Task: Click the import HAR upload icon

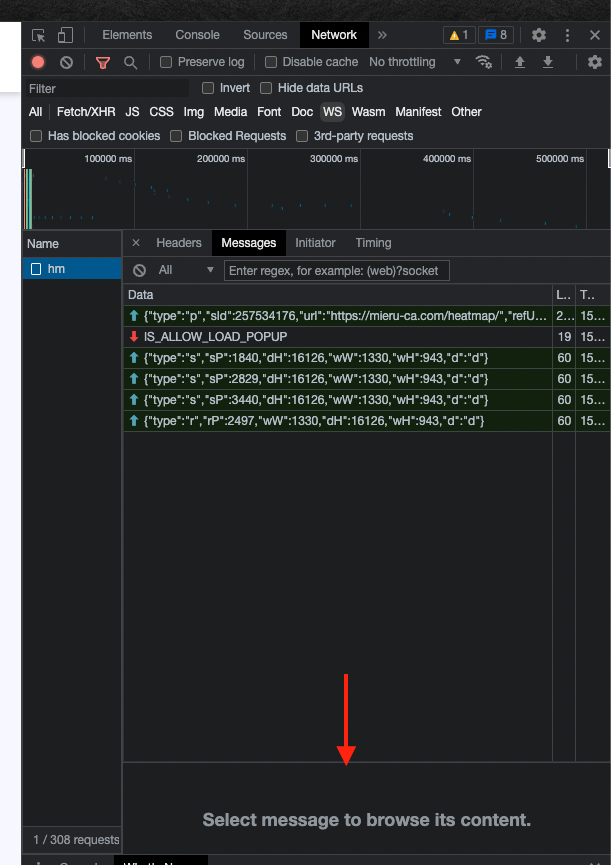Action: 519,62
